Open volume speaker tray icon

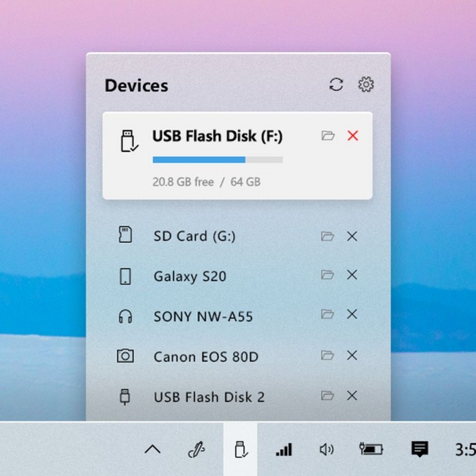(326, 449)
